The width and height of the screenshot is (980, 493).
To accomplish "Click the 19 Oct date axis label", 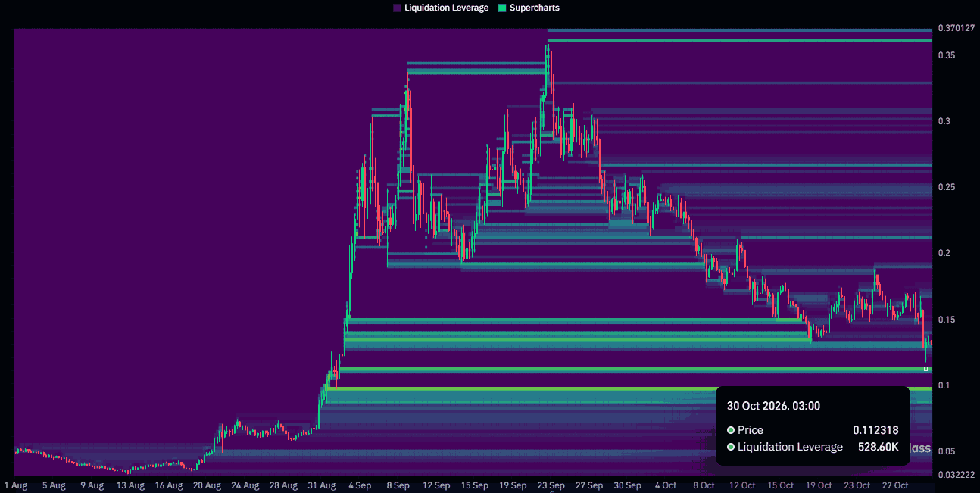I will coord(819,485).
